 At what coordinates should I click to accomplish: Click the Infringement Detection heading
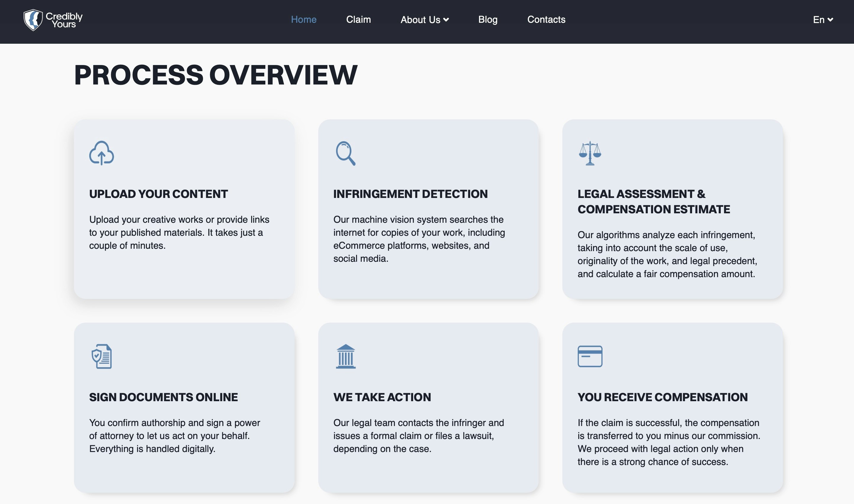(410, 194)
